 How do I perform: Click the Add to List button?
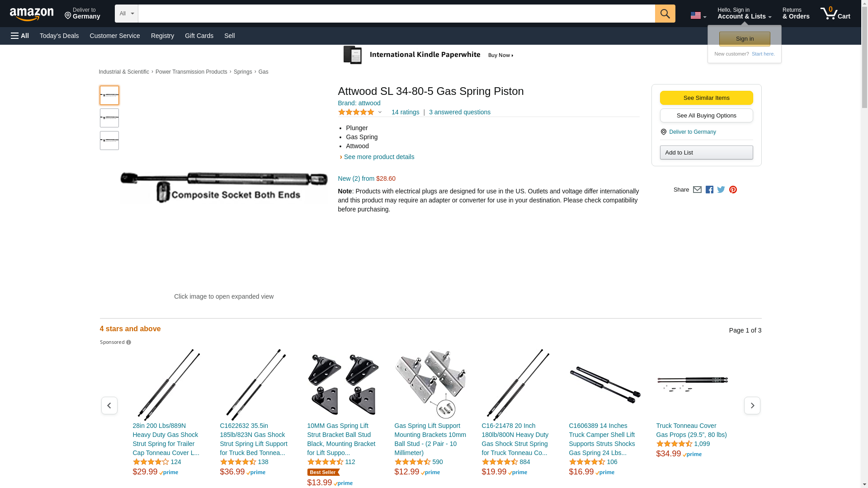point(706,153)
